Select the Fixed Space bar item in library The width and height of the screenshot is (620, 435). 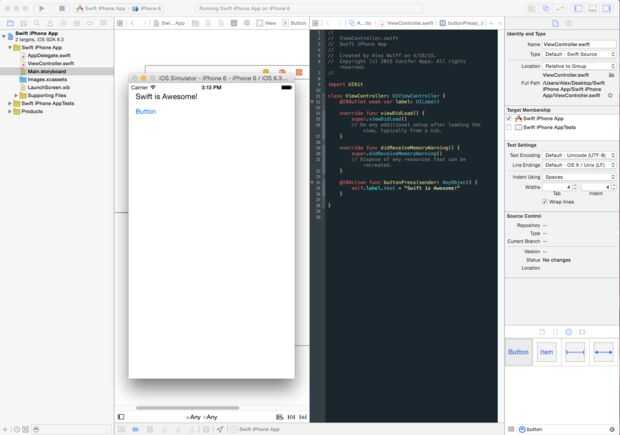(x=575, y=352)
